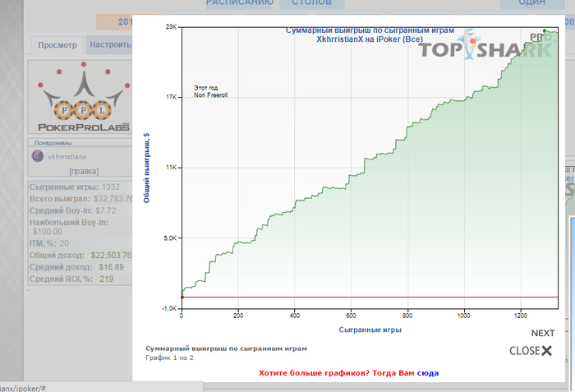The height and width of the screenshot is (392, 575).
Task: Click the PokerProLabs crown logo
Action: coord(84,96)
